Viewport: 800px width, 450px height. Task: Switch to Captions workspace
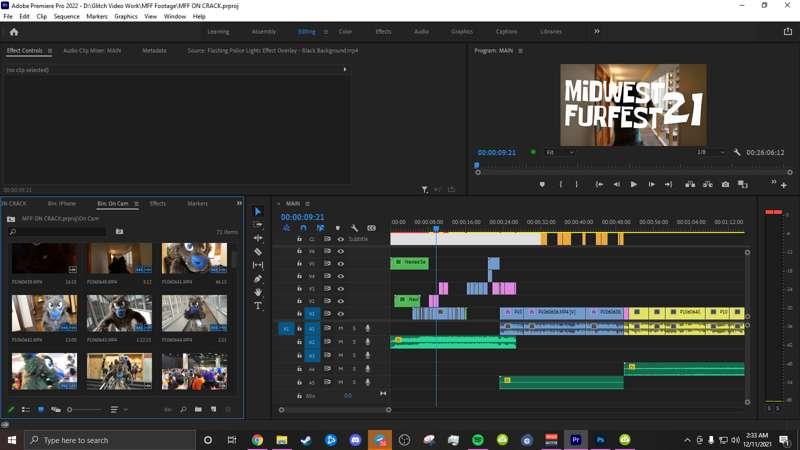[x=506, y=32]
